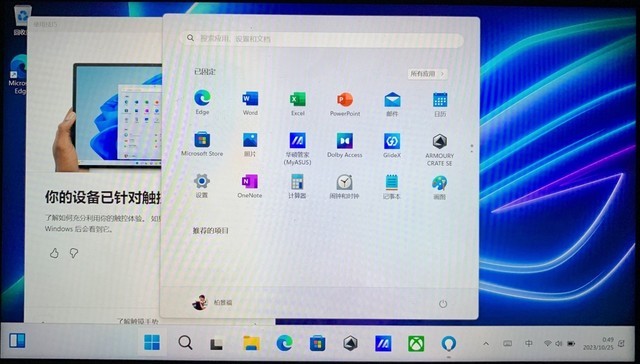Open Xbox app from the taskbar
Image resolution: width=640 pixels, height=364 pixels.
point(416,344)
